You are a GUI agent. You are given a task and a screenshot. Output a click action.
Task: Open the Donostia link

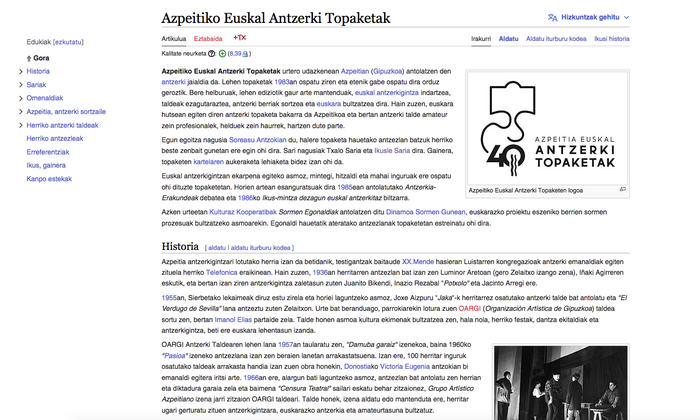click(x=358, y=366)
